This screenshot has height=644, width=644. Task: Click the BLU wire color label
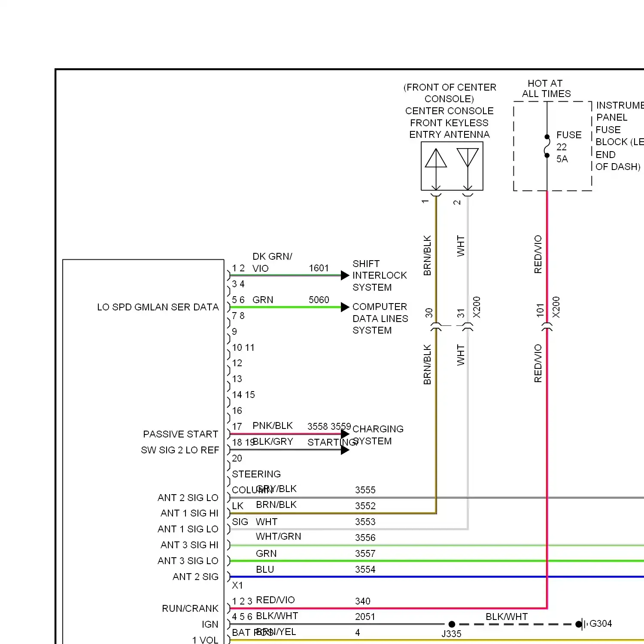265,569
